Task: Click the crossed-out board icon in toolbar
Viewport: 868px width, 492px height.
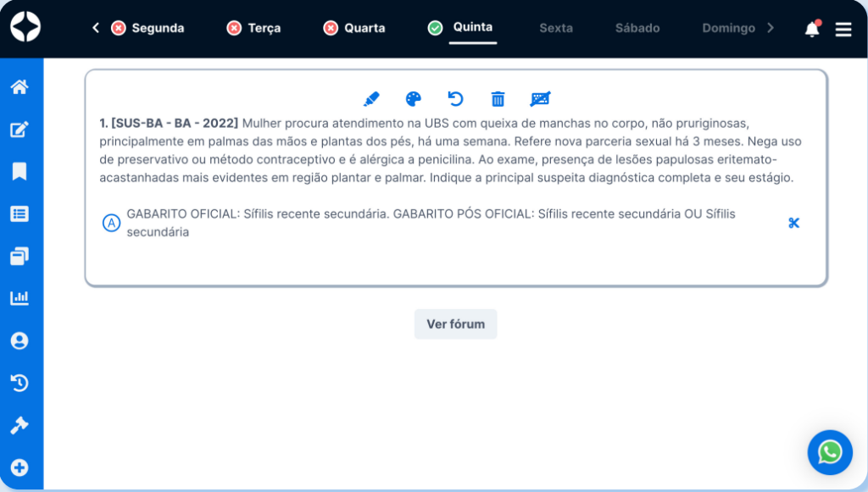Action: 540,99
